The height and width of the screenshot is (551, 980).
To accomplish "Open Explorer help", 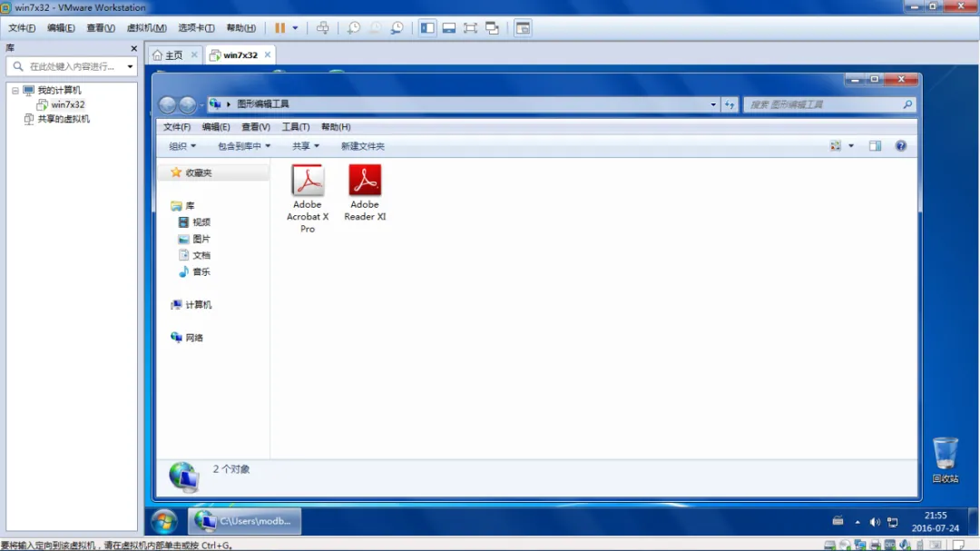I will click(x=901, y=146).
